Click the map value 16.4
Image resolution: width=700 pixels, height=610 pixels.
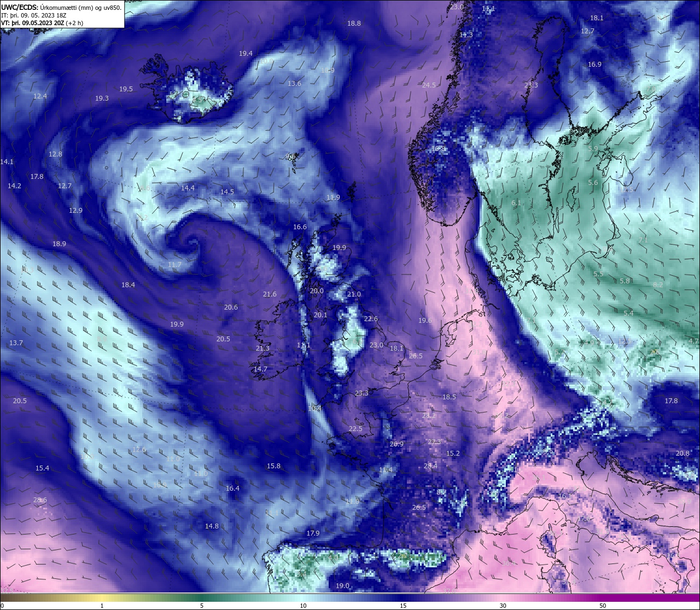pos(232,489)
